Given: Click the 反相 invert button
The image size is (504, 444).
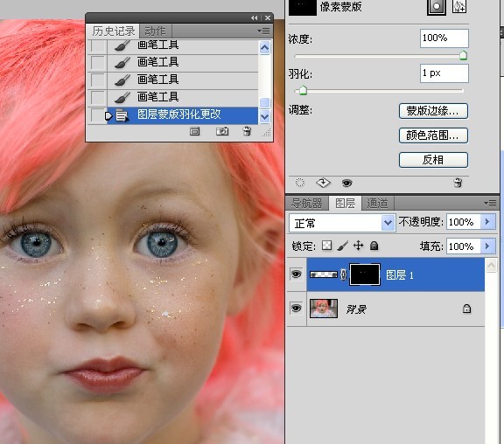Looking at the screenshot, I should tap(433, 160).
